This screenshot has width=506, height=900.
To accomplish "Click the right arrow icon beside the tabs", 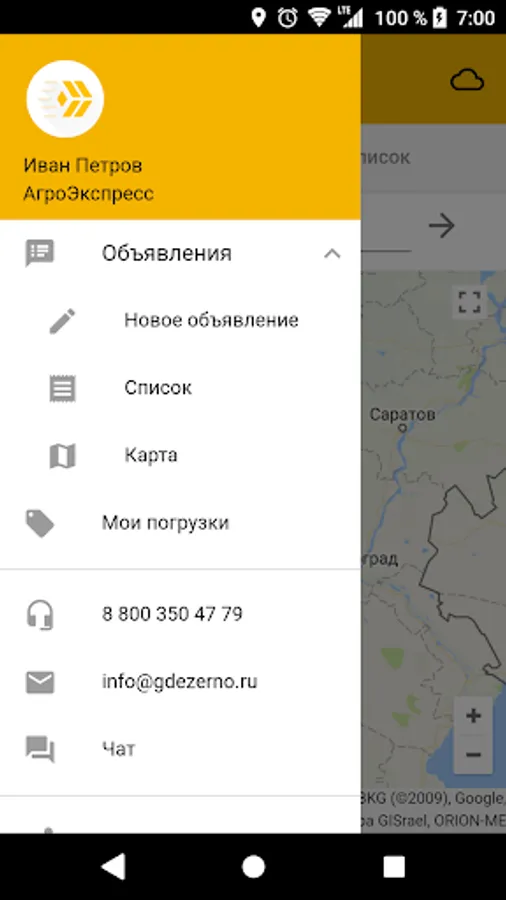I will (x=442, y=226).
